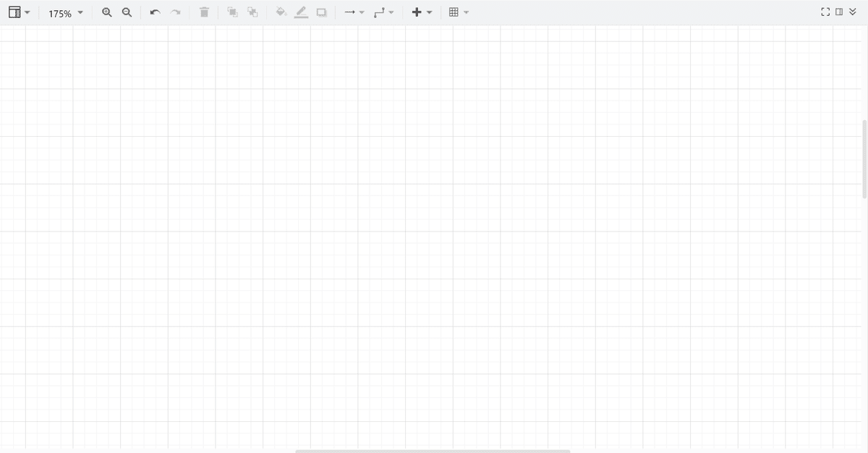Open the 175% zoom level dropdown
868x453 pixels.
coord(65,13)
